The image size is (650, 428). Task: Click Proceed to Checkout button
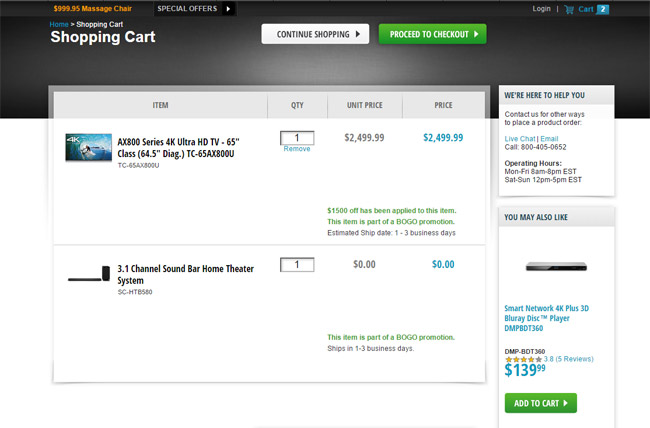coord(432,34)
